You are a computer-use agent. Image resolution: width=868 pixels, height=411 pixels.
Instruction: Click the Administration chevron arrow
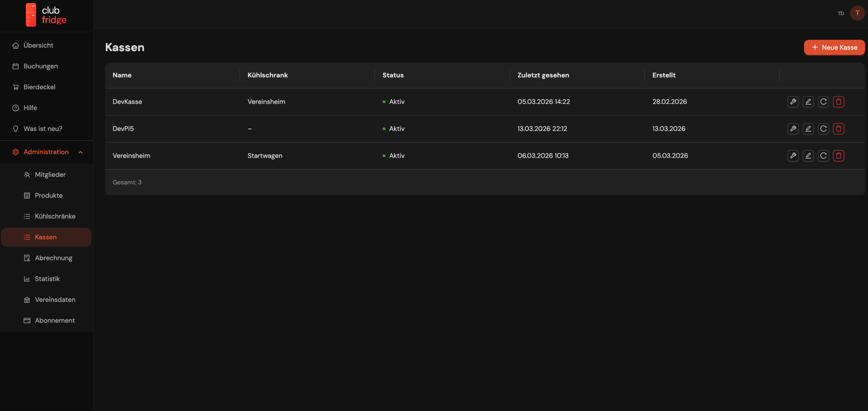pyautogui.click(x=81, y=152)
